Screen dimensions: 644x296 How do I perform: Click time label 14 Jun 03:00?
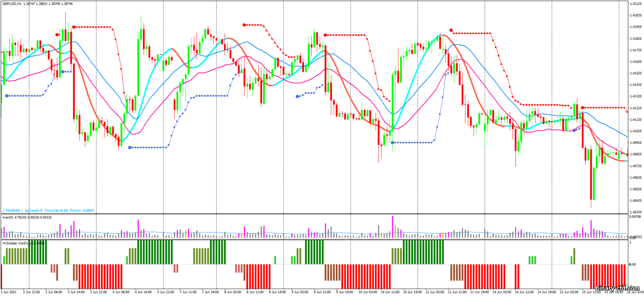point(501,292)
